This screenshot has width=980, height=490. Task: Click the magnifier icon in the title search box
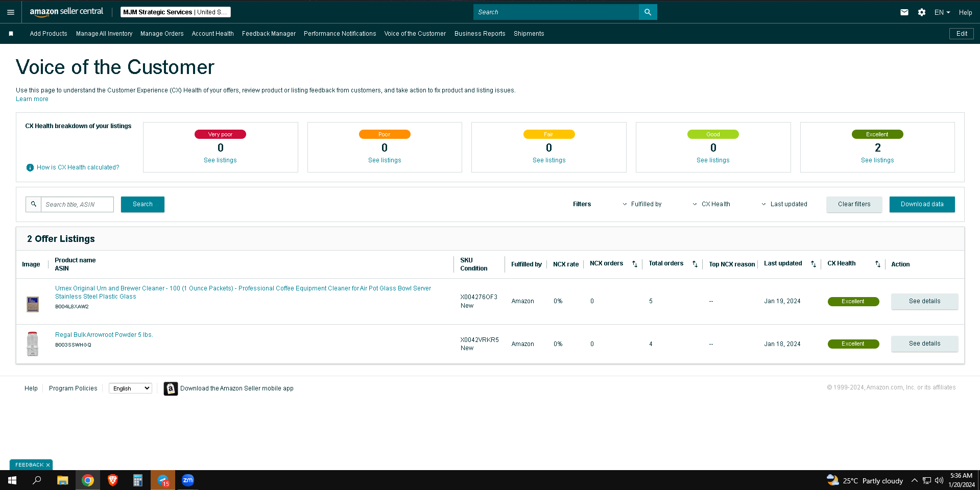34,204
